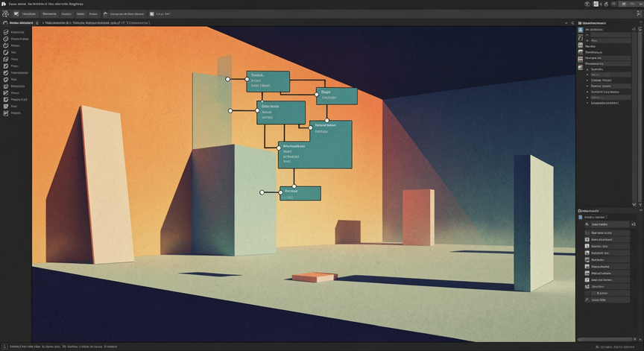
Task: Click the checkmark icon button in the main toolbar
Action: point(16,14)
